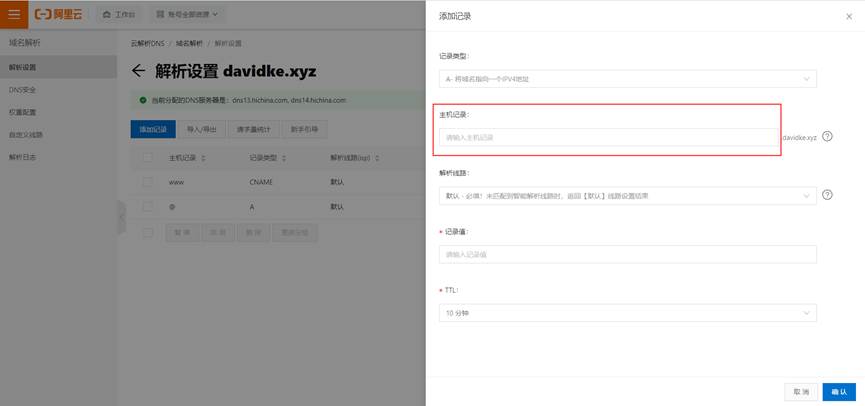Toggle the select-all header checkbox
Screen dimensions: 865x406
tap(147, 158)
